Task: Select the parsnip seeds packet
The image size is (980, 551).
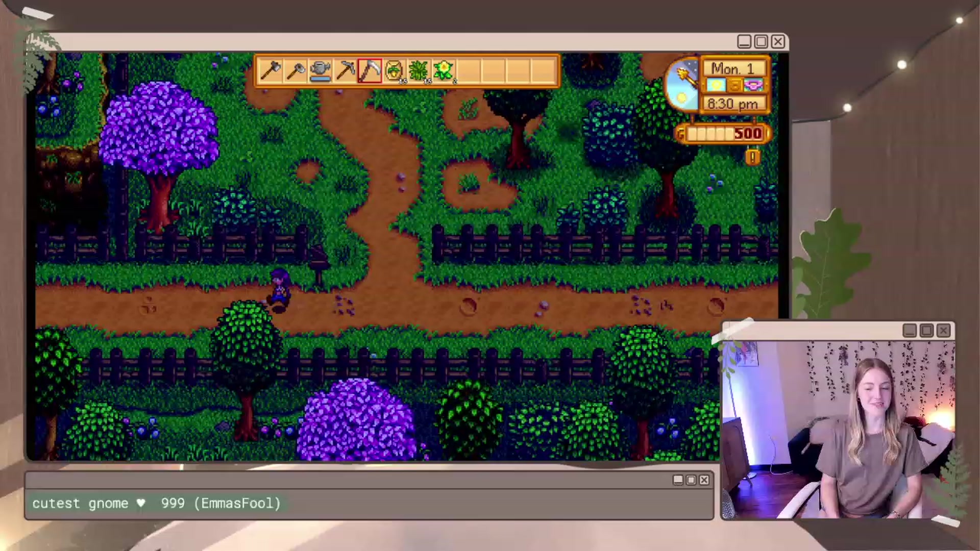Action: click(x=395, y=70)
